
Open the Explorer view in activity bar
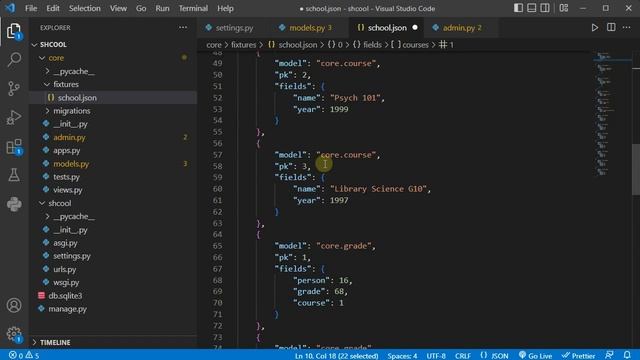coord(13,31)
